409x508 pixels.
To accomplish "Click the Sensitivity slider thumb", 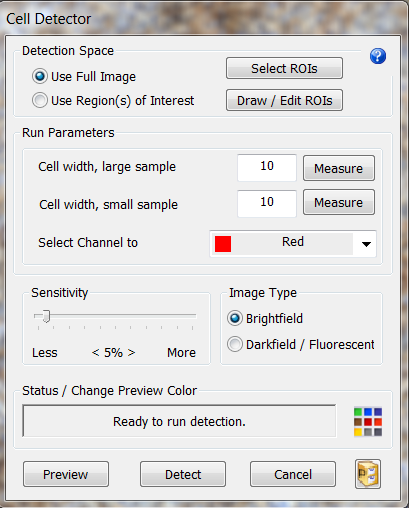I will click(x=46, y=316).
